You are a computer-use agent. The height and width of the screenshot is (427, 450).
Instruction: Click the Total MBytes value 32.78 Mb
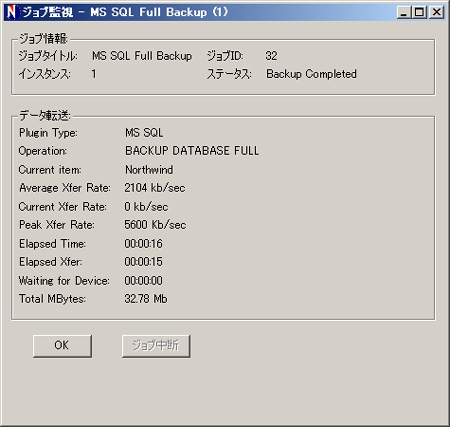pos(146,299)
